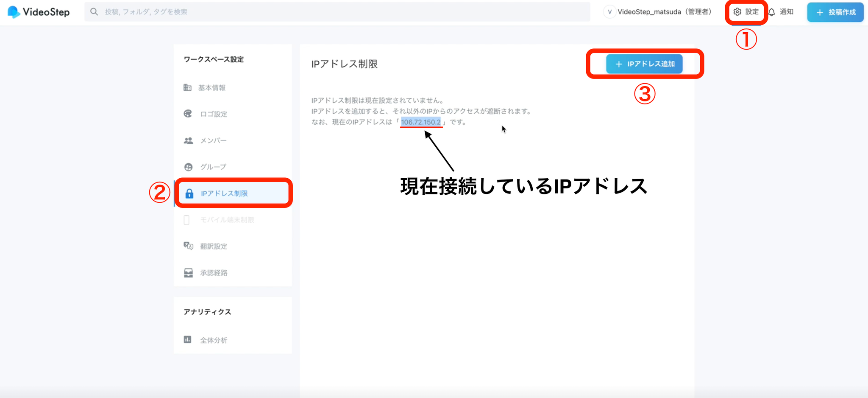
Task: Open notifications bell icon
Action: (x=772, y=12)
